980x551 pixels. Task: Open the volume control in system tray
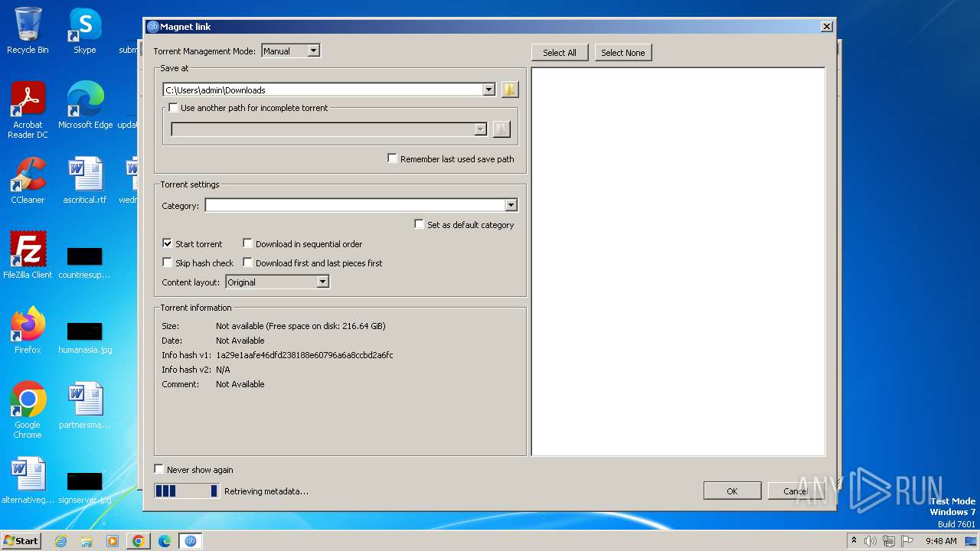[x=871, y=541]
